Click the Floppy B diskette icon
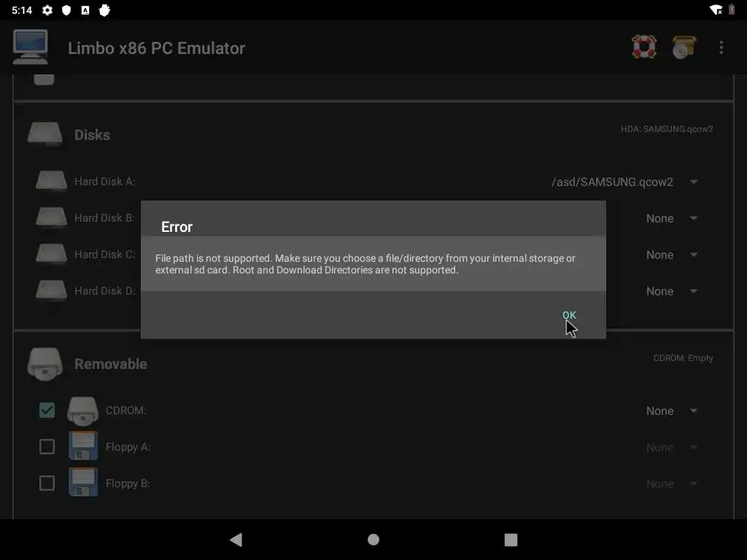 click(x=83, y=483)
